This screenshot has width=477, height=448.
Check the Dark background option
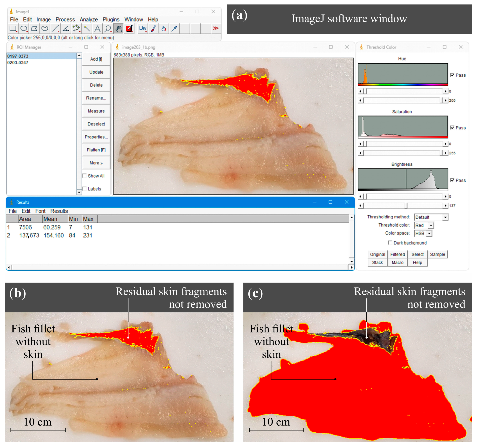pos(390,243)
